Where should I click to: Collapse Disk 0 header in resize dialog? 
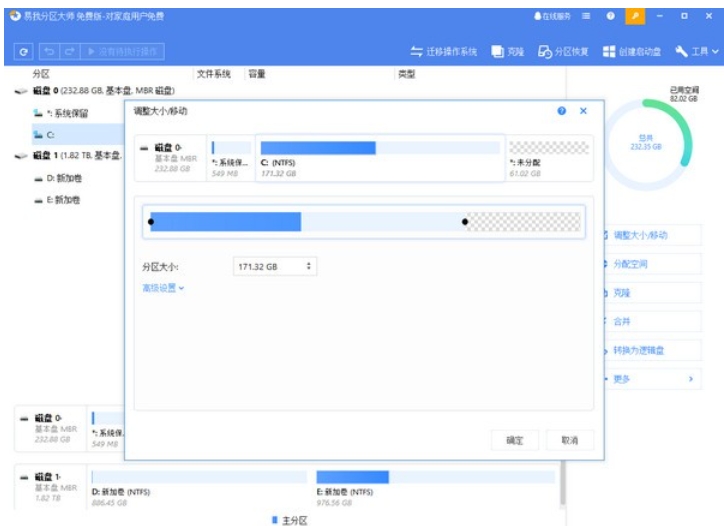(144, 148)
